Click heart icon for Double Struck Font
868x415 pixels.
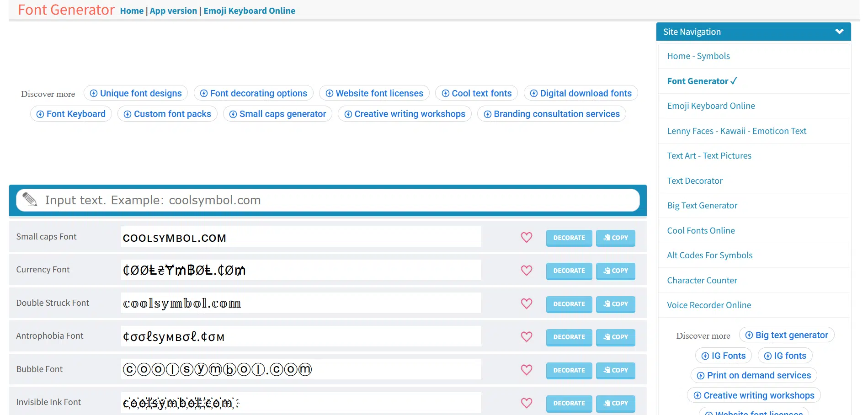526,304
